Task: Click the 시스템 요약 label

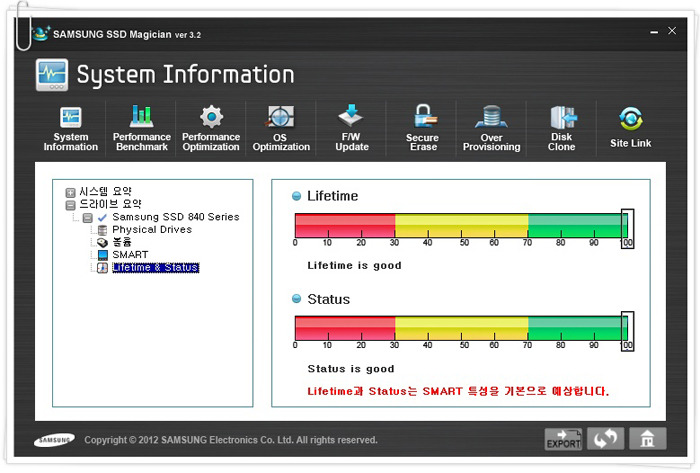Action: [x=105, y=191]
